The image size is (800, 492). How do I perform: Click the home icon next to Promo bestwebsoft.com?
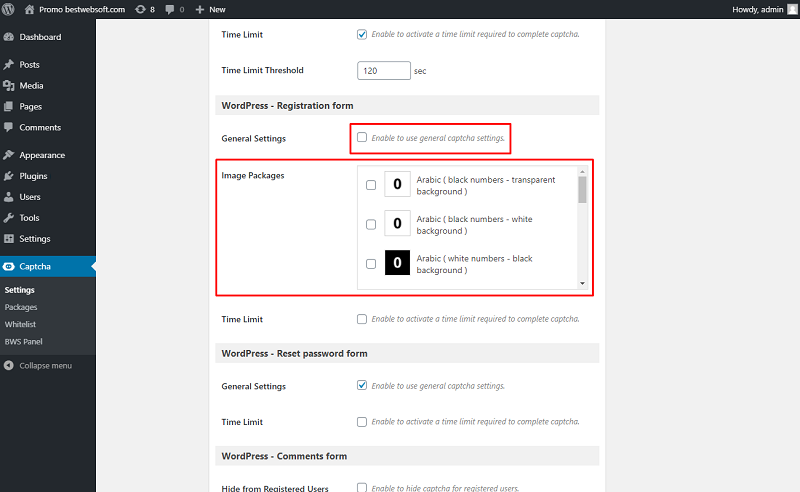30,9
